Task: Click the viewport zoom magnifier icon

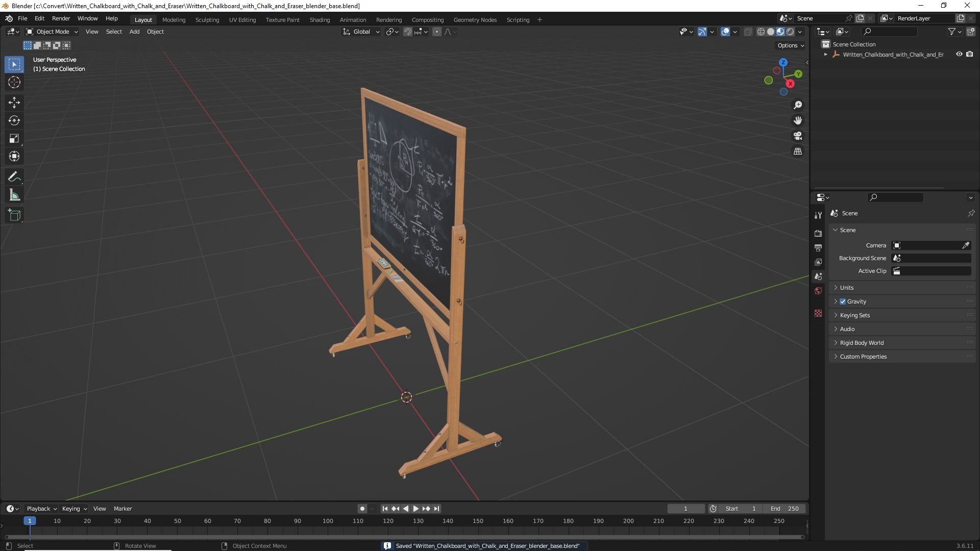Action: 797,105
